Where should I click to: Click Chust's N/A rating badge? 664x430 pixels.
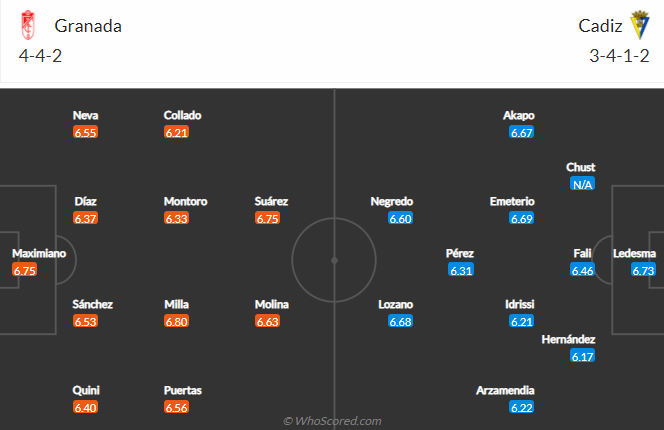click(583, 184)
